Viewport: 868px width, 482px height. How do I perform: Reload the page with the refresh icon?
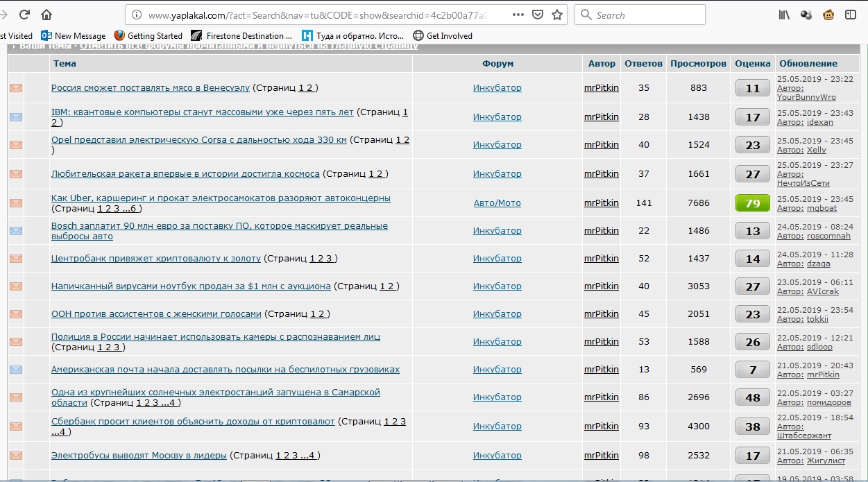point(24,14)
